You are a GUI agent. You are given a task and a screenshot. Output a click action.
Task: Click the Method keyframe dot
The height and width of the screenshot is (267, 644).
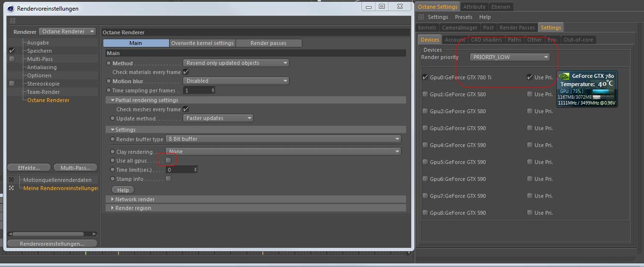[x=109, y=63]
